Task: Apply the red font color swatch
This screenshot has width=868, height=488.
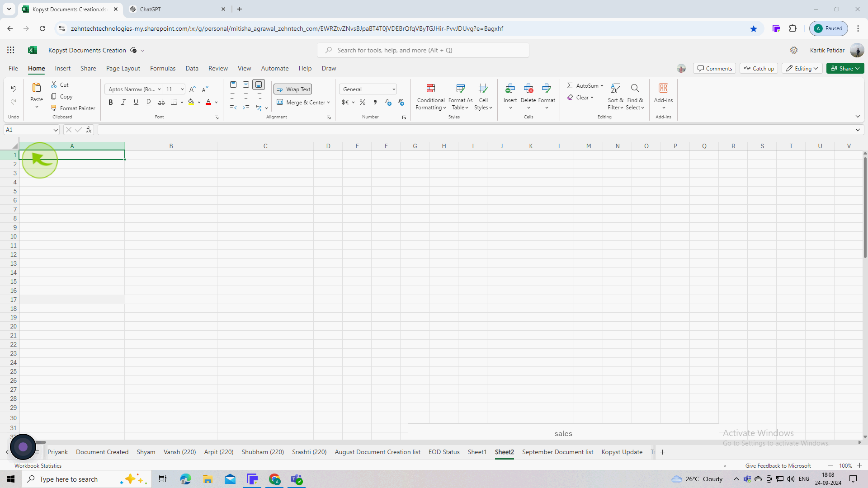Action: 208,102
